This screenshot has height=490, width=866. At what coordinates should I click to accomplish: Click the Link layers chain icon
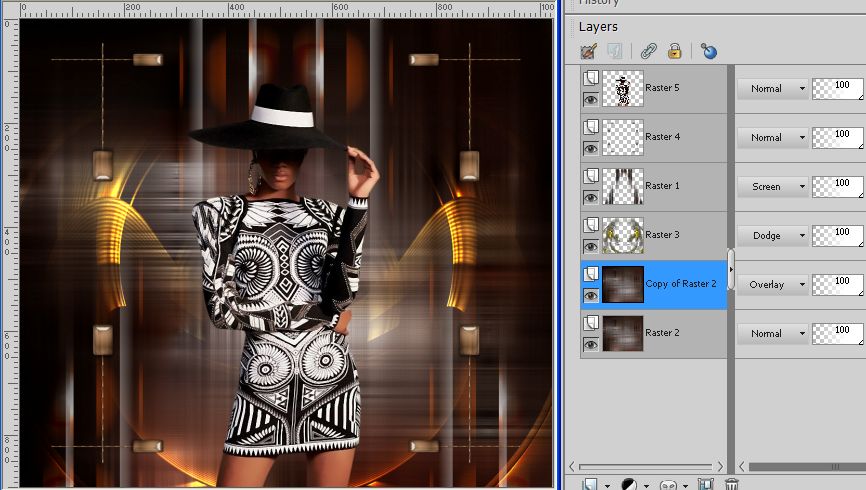click(x=649, y=51)
